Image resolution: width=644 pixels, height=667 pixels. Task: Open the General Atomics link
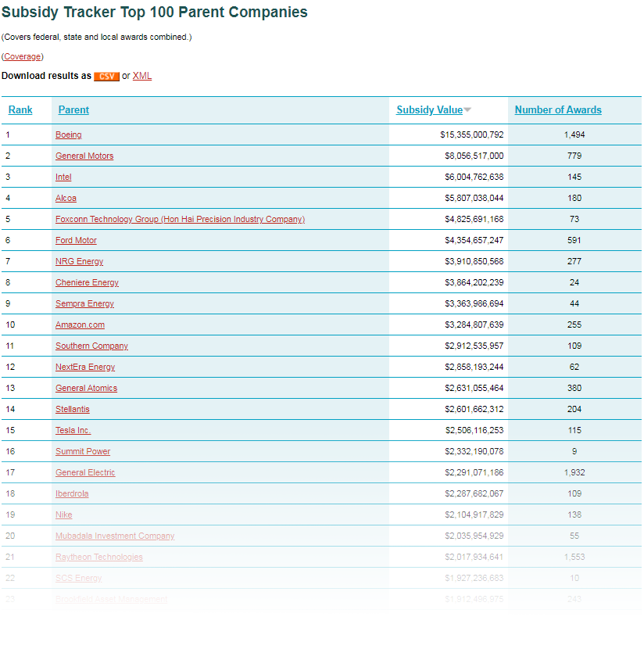(x=86, y=388)
